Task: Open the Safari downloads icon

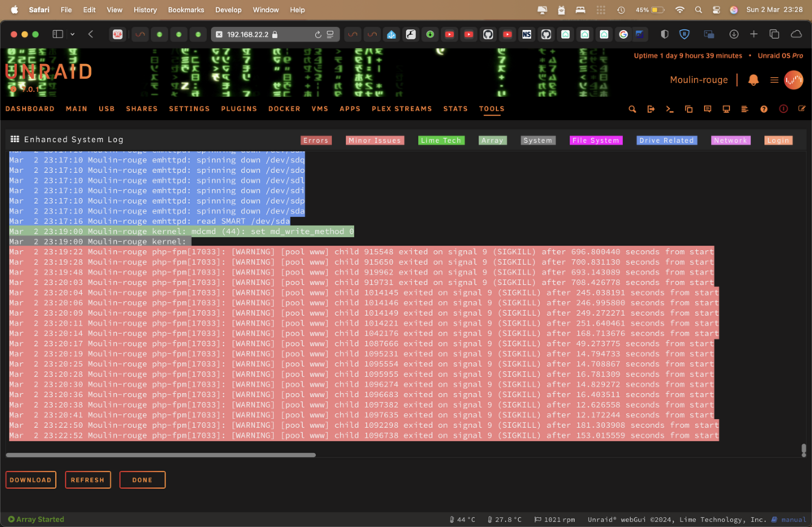Action: tap(734, 34)
